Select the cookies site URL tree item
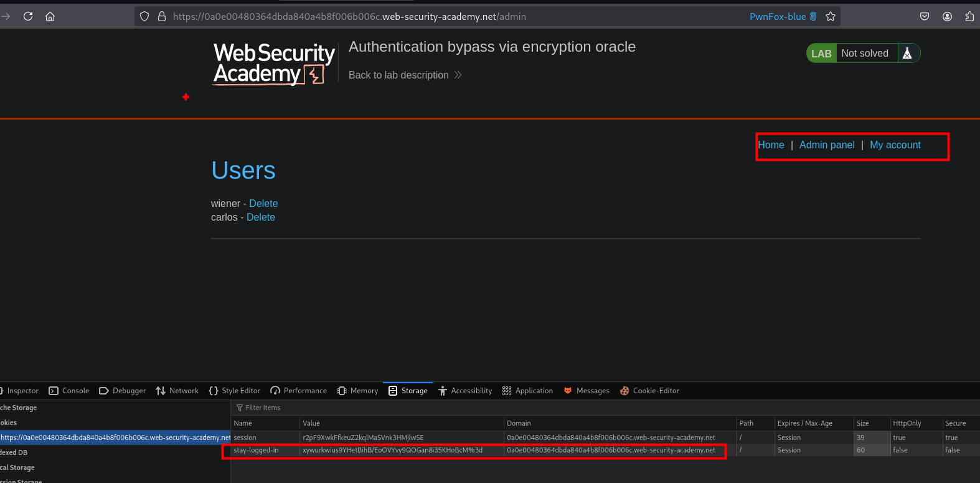 [115, 438]
